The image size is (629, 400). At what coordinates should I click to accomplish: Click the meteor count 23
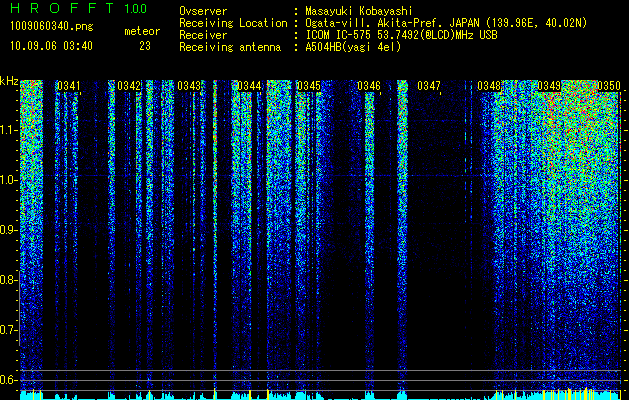pyautogui.click(x=145, y=46)
